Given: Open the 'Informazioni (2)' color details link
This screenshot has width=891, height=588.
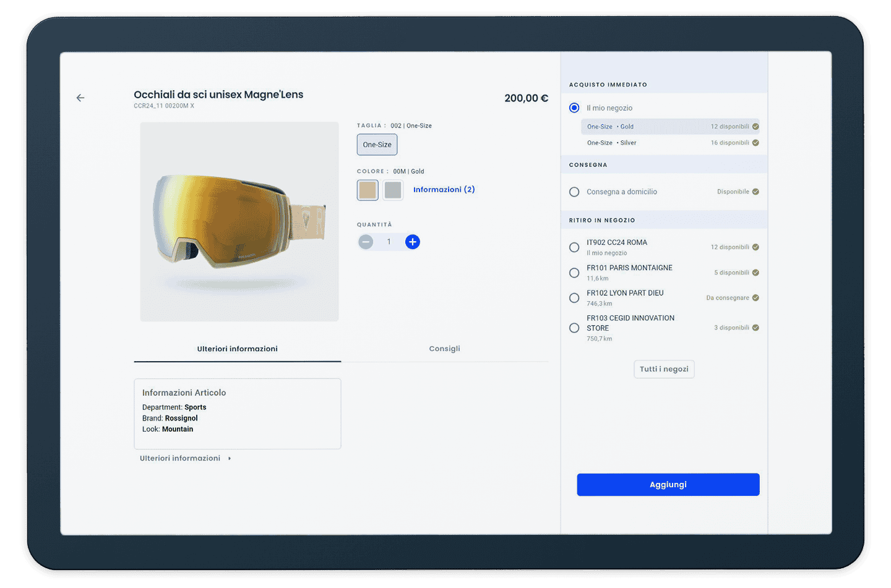Looking at the screenshot, I should (444, 190).
